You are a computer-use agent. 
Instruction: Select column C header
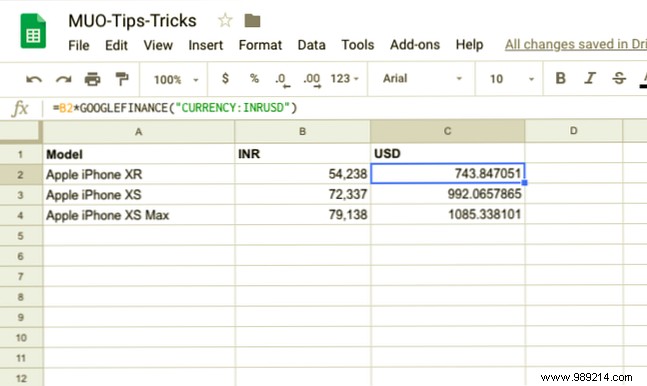[448, 131]
